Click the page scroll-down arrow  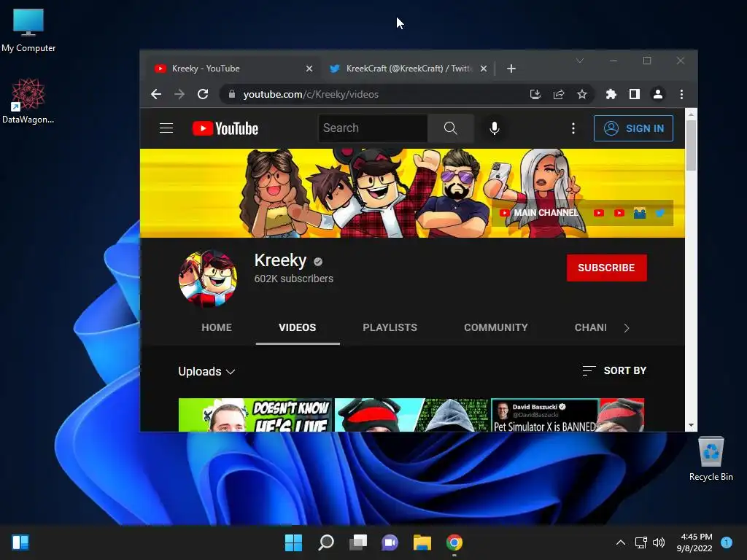[691, 425]
